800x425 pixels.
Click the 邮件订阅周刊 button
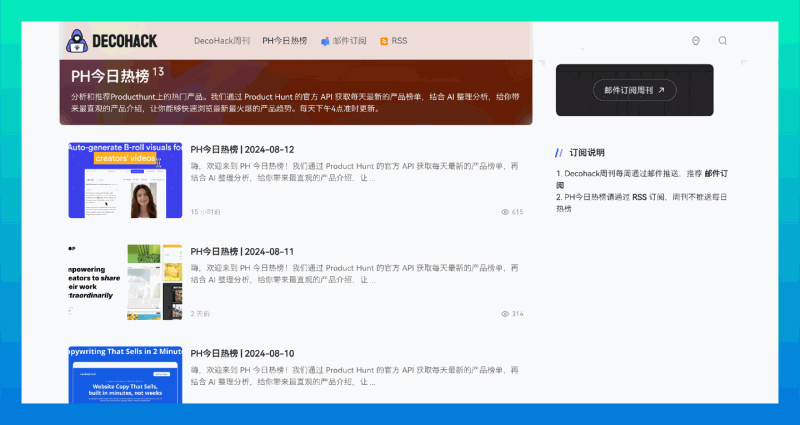pyautogui.click(x=635, y=90)
